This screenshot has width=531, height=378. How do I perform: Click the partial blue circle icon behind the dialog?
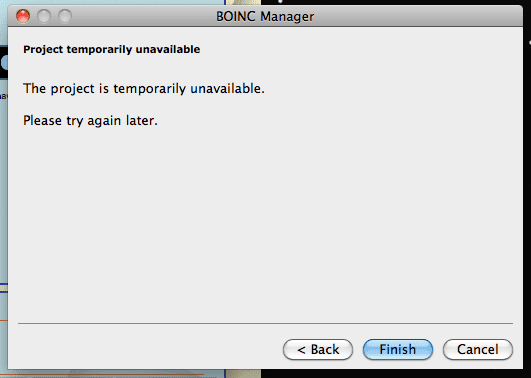tap(4, 63)
